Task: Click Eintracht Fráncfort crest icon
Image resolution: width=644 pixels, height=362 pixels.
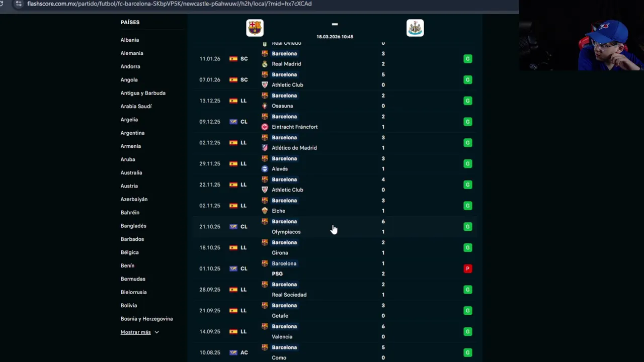Action: pyautogui.click(x=265, y=127)
